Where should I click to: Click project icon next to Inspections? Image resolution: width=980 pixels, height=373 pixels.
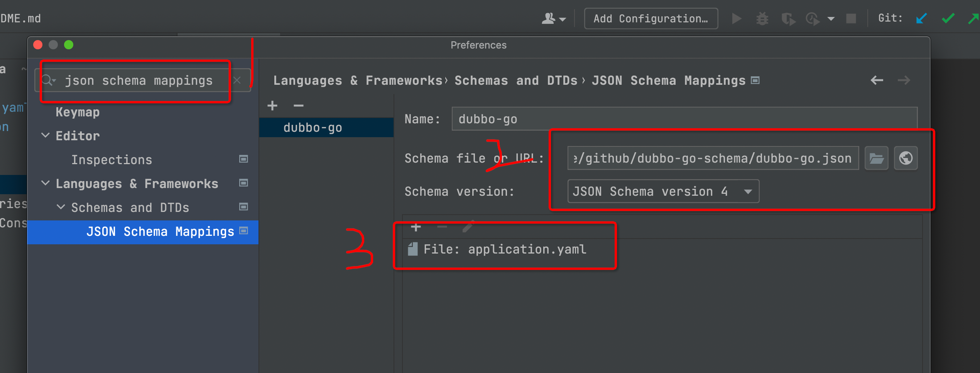point(243,159)
